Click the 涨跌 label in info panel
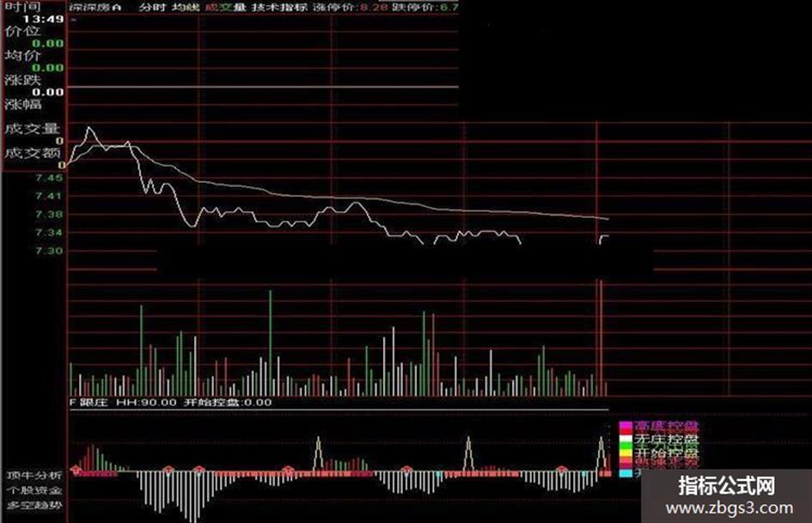The height and width of the screenshot is (523, 812). tap(22, 80)
